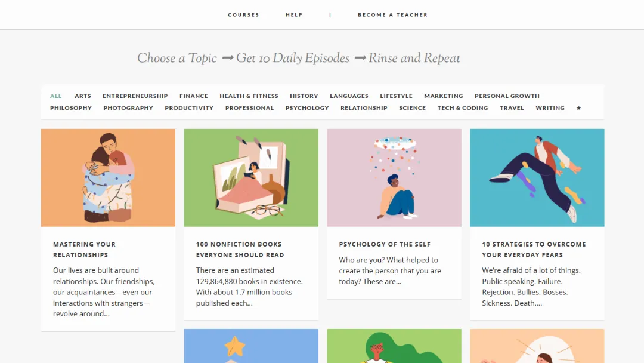Image resolution: width=644 pixels, height=363 pixels.
Task: Select the ALL topic filter
Action: [x=55, y=96]
